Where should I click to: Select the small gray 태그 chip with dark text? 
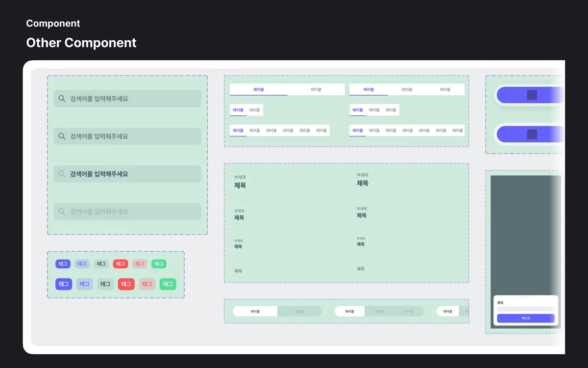tap(101, 264)
